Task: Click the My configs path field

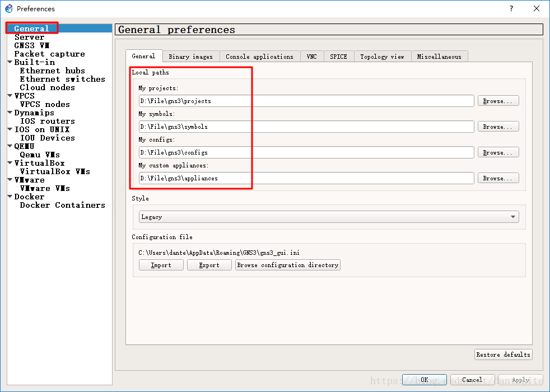Action: click(306, 152)
